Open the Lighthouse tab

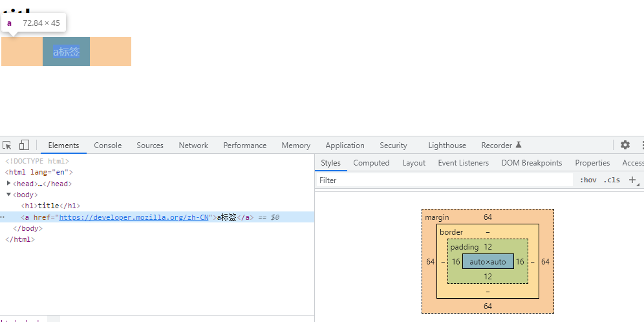point(447,145)
